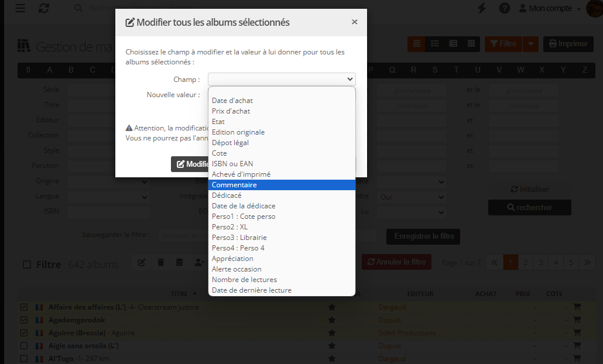This screenshot has height=364, width=603.
Task: Click the trash delete icon
Action: 161,263
